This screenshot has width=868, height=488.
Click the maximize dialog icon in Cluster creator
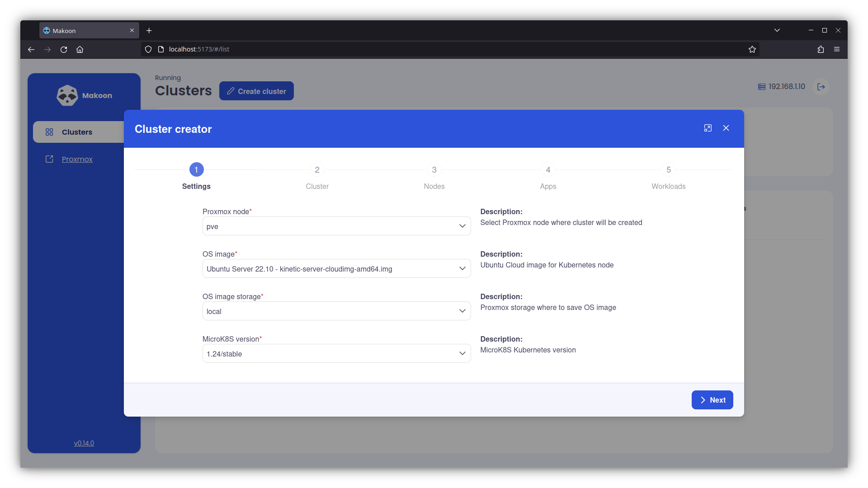(x=708, y=128)
